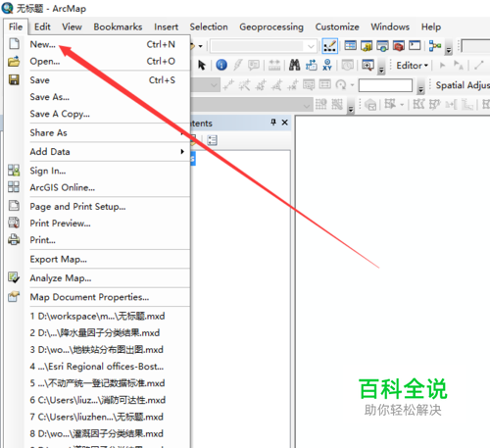The image size is (490, 448).
Task: Click the Sign In icon in File menu
Action: (x=14, y=171)
